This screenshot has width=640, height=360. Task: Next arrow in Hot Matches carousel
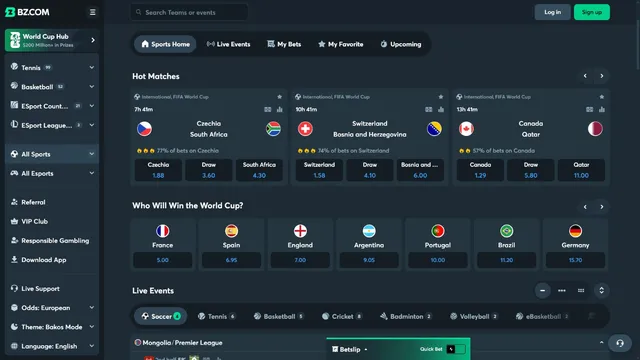pos(602,76)
